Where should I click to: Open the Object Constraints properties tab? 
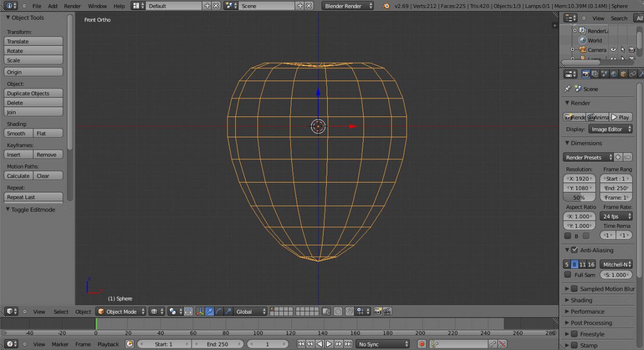(633, 74)
